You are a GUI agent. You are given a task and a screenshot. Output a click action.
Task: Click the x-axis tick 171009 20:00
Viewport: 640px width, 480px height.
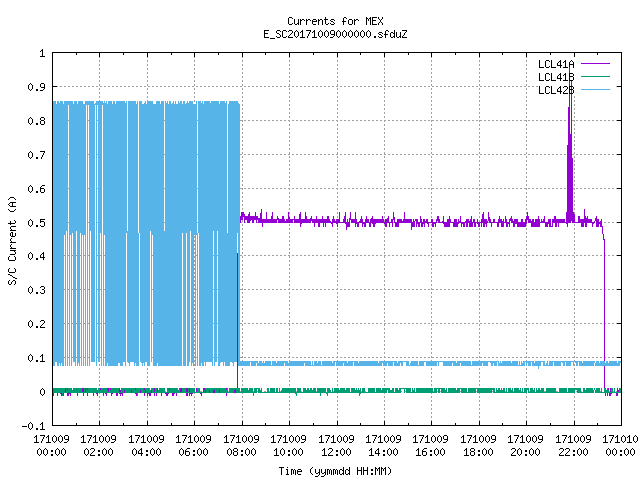pos(526,446)
